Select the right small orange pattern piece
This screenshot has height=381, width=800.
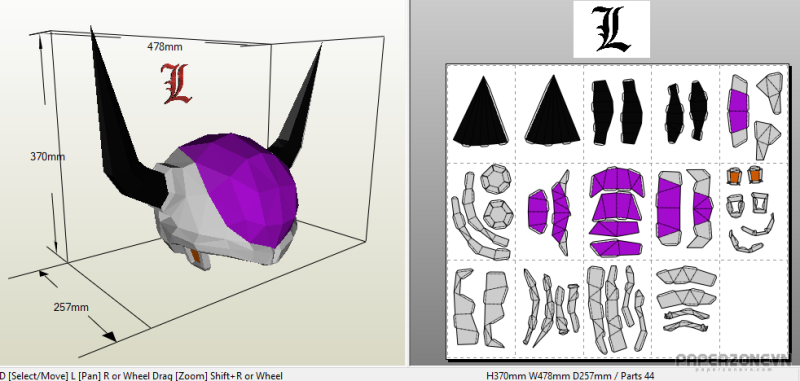pyautogui.click(x=755, y=174)
